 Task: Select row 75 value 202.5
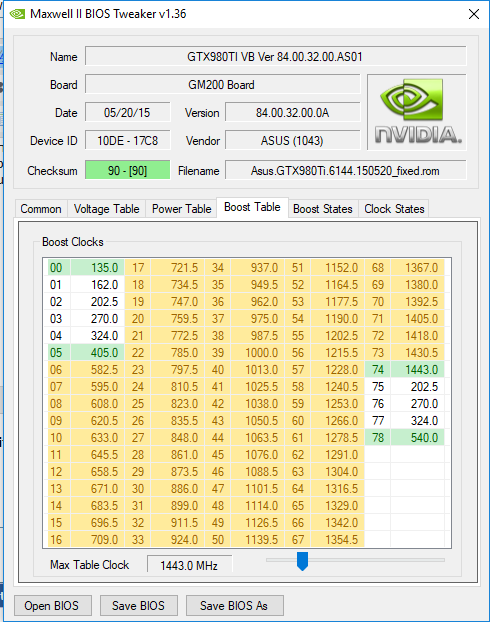(417, 387)
